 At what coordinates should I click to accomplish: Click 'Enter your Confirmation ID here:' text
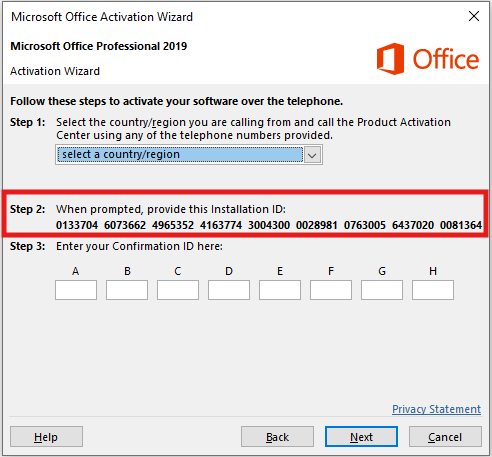(139, 246)
